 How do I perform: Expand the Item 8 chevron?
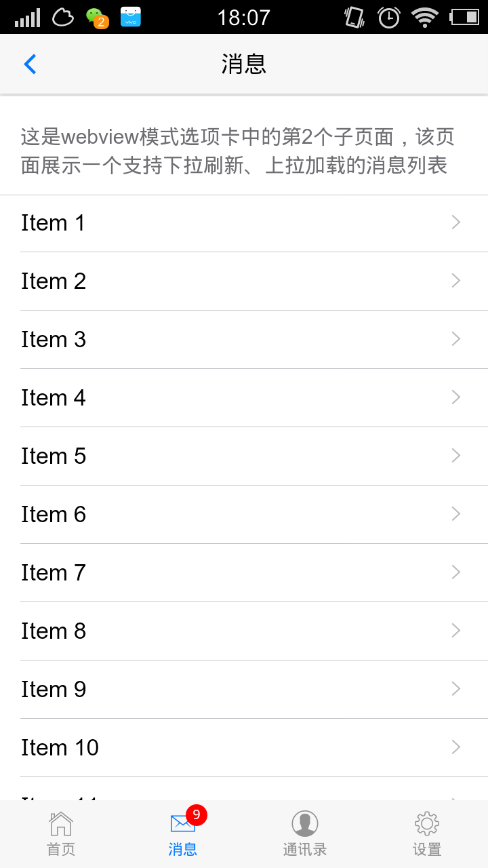[456, 631]
